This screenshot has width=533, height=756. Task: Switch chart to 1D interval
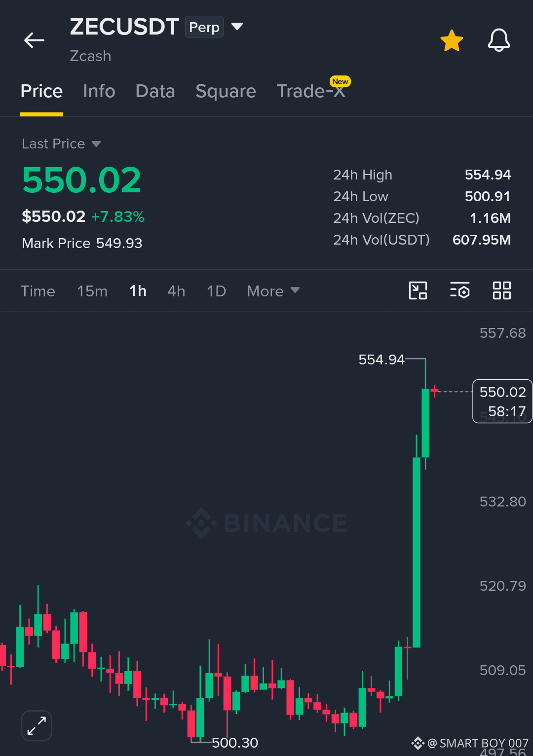[x=216, y=291]
